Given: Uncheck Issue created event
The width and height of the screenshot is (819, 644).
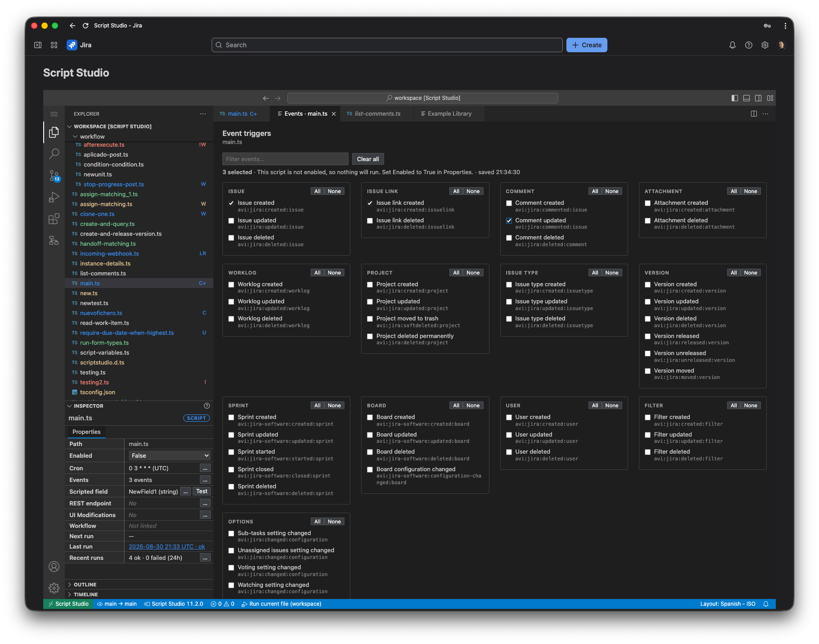Looking at the screenshot, I should pyautogui.click(x=231, y=203).
